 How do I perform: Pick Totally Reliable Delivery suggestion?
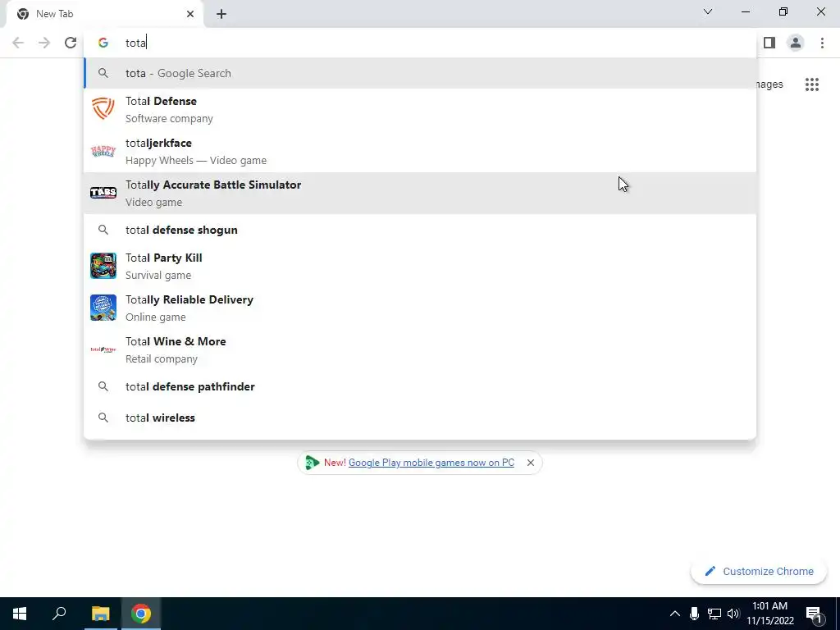tap(420, 308)
